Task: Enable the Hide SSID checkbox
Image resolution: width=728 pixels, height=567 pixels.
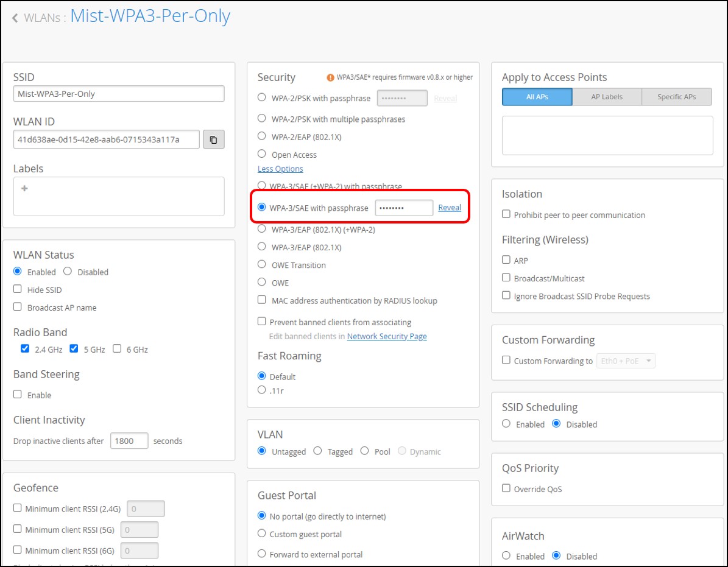Action: 17,289
